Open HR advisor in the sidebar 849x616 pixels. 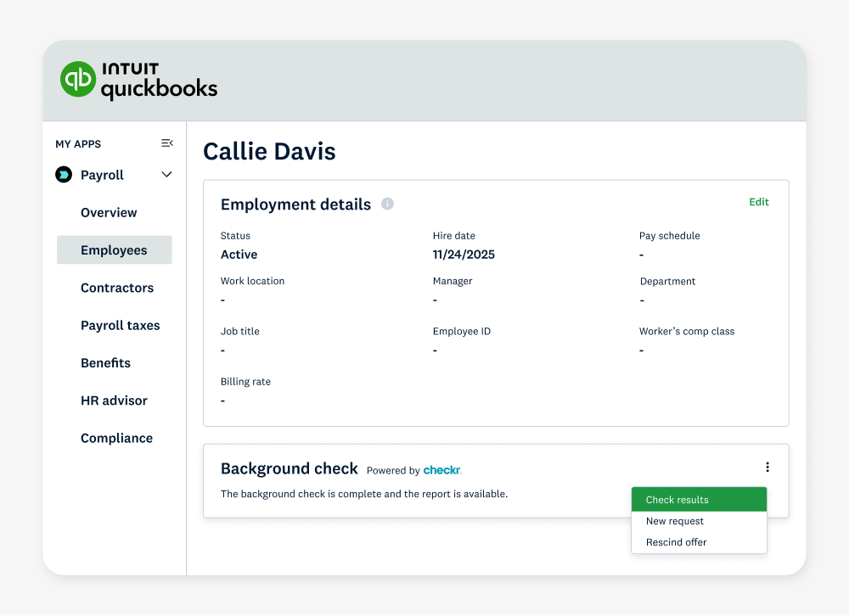click(114, 400)
